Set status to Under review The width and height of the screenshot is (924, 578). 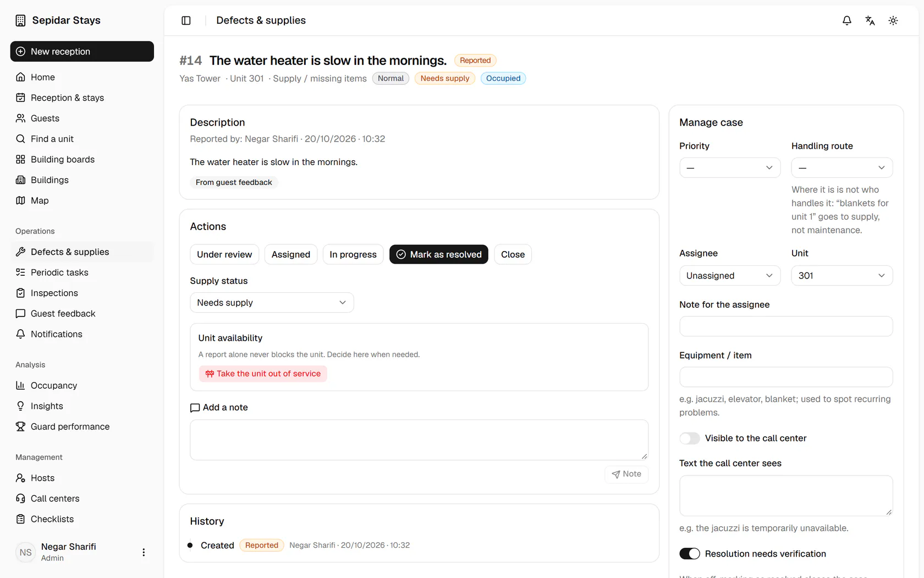tap(224, 254)
